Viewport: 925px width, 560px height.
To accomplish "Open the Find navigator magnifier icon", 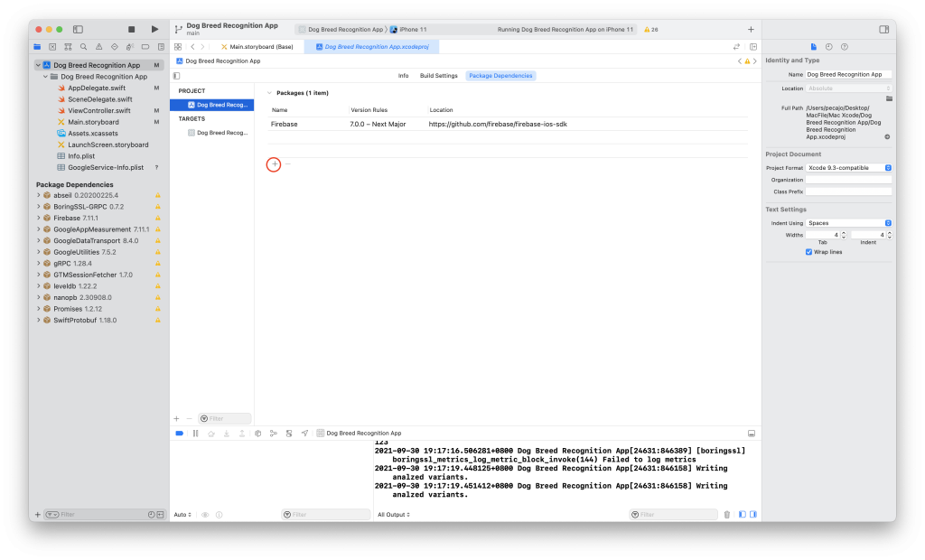I will pos(83,47).
